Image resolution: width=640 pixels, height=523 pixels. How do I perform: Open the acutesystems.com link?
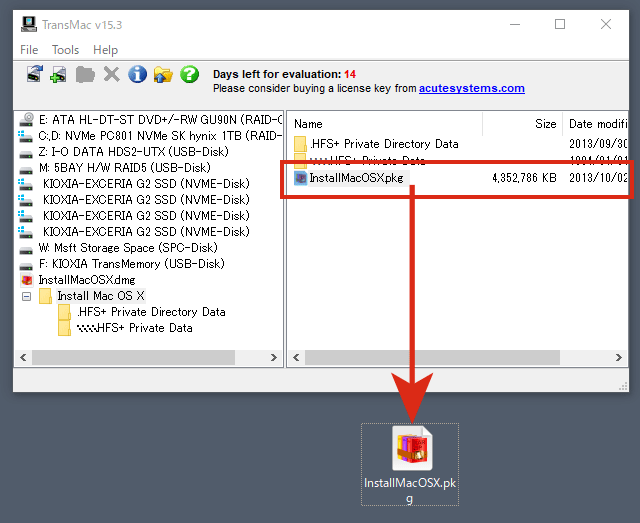click(x=471, y=88)
